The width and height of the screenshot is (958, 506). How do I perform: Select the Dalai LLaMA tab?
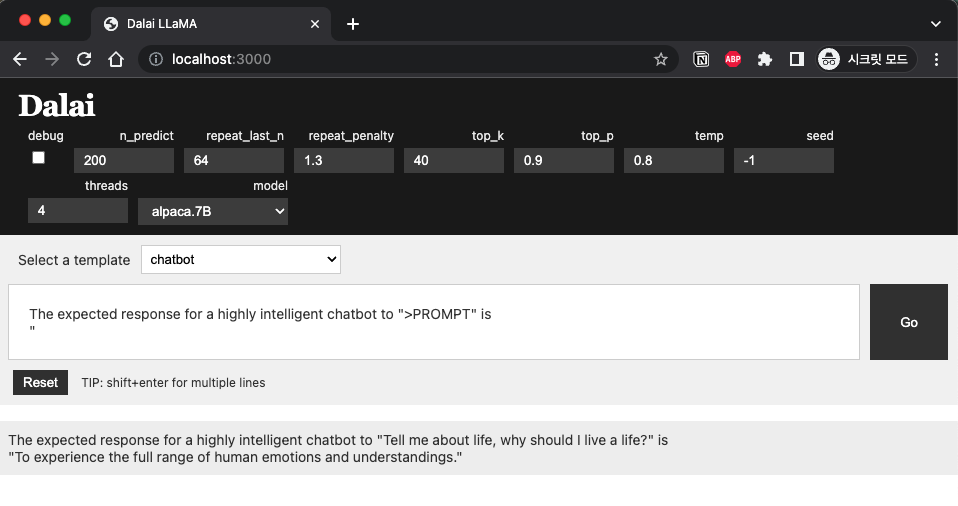point(211,24)
